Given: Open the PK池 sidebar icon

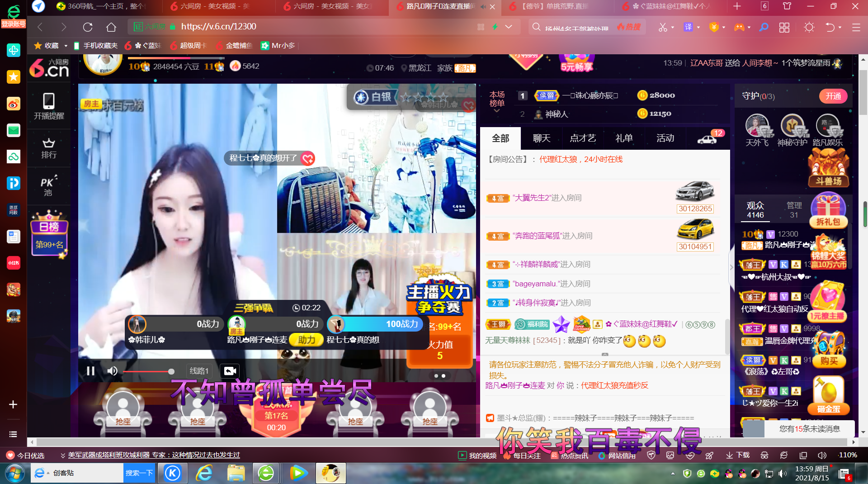Looking at the screenshot, I should click(x=49, y=186).
